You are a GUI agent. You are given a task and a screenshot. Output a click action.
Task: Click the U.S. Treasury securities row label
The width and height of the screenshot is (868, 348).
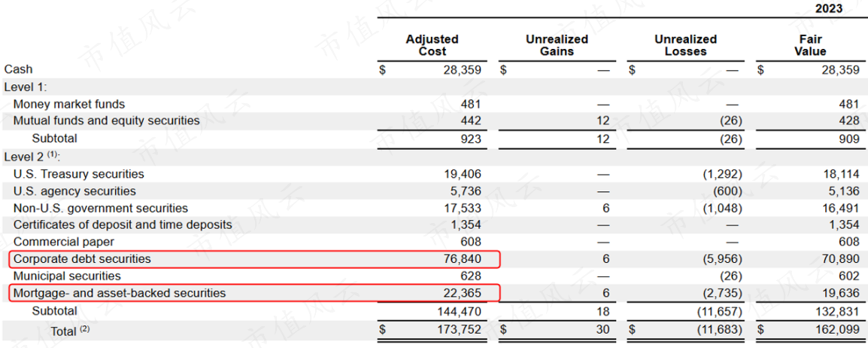click(x=78, y=174)
